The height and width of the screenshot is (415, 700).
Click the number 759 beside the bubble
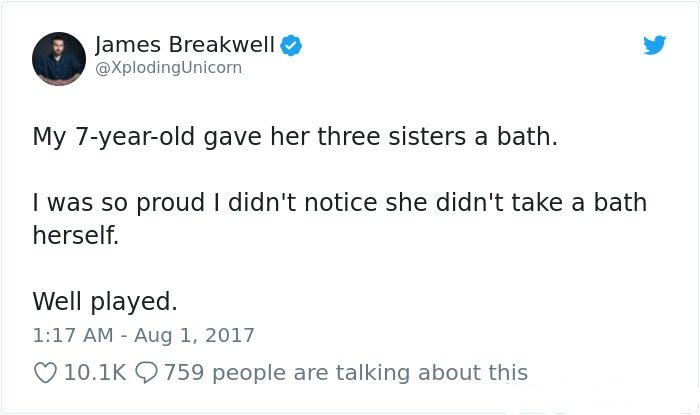point(184,373)
